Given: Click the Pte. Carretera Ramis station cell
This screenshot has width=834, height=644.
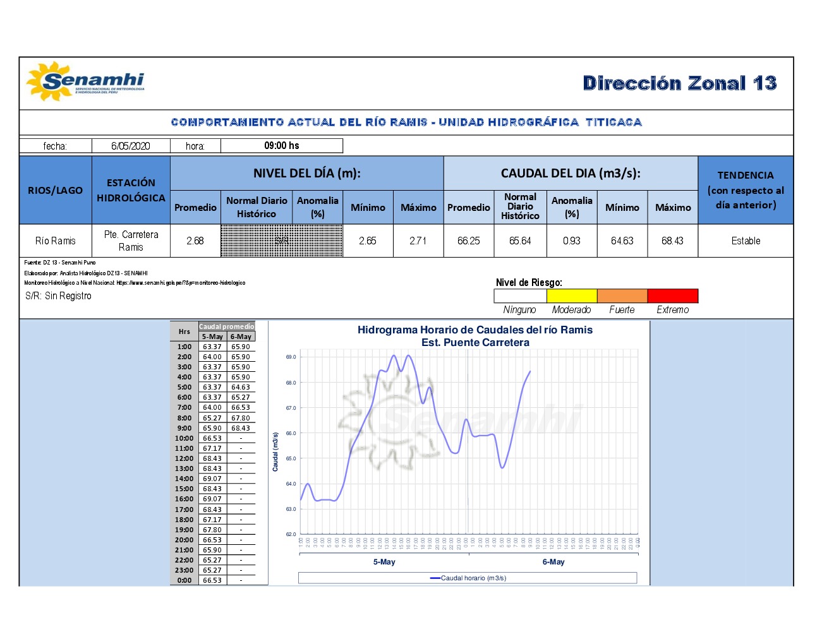Looking at the screenshot, I should [131, 241].
